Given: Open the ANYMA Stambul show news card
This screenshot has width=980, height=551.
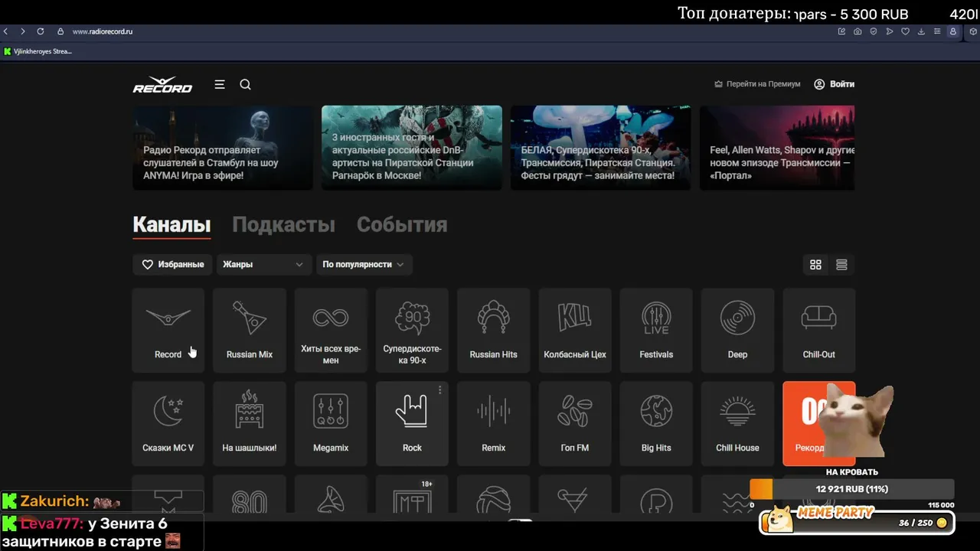Looking at the screenshot, I should (223, 148).
